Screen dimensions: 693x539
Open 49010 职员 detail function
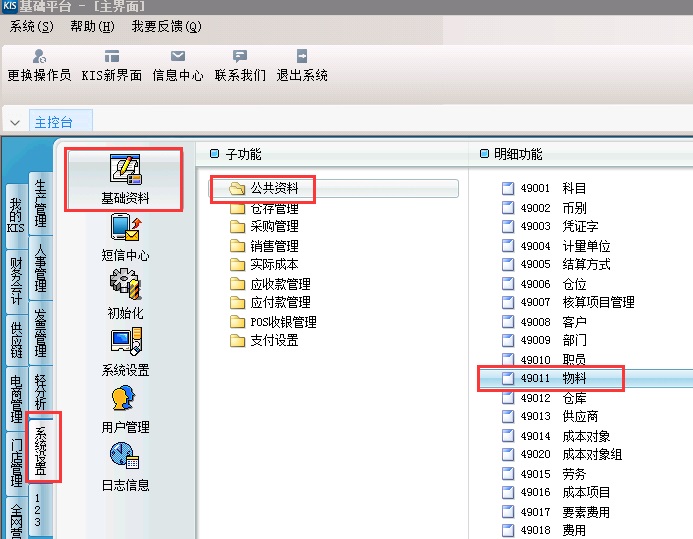(x=544, y=359)
